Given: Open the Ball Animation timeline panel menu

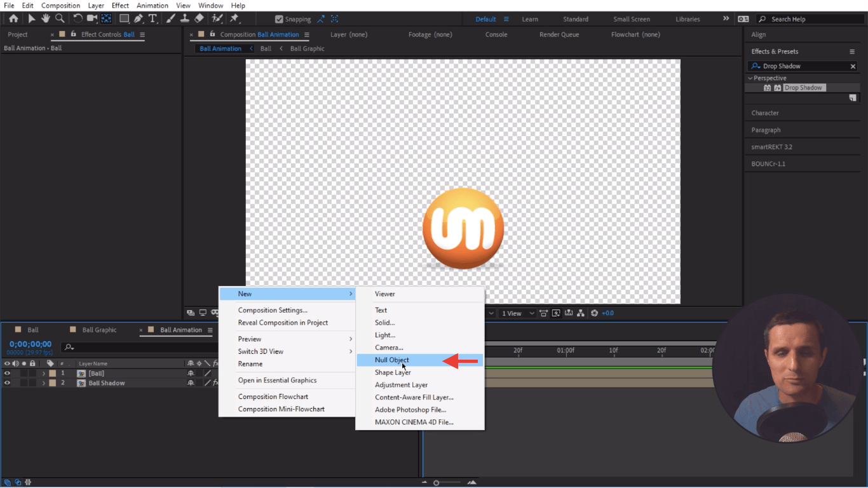Looking at the screenshot, I should pos(209,330).
